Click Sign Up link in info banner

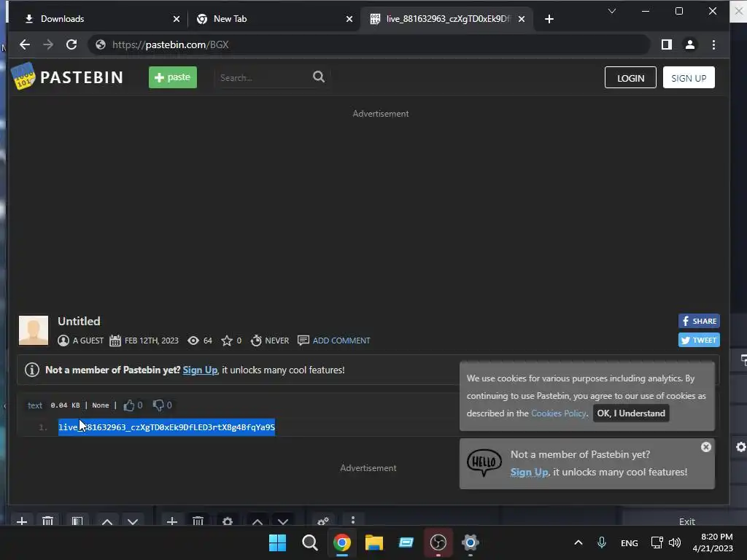pyautogui.click(x=200, y=370)
